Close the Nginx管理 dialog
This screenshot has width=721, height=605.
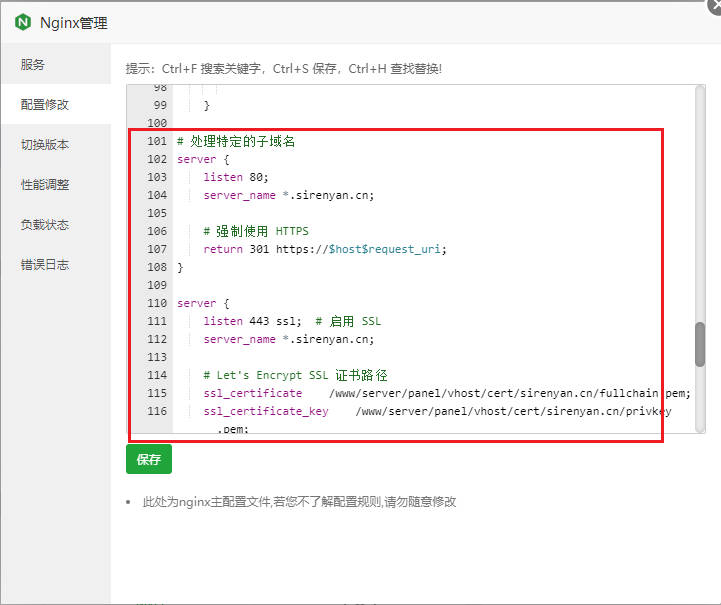point(715,6)
